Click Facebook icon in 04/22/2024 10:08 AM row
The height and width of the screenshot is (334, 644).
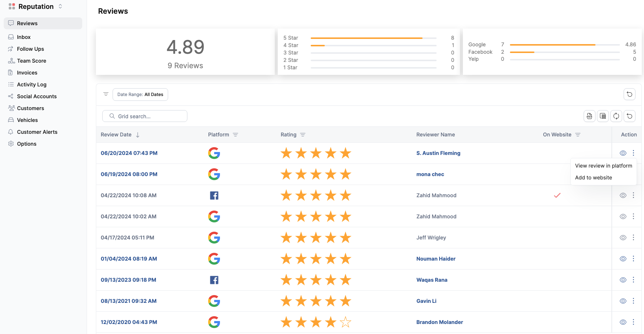214,195
